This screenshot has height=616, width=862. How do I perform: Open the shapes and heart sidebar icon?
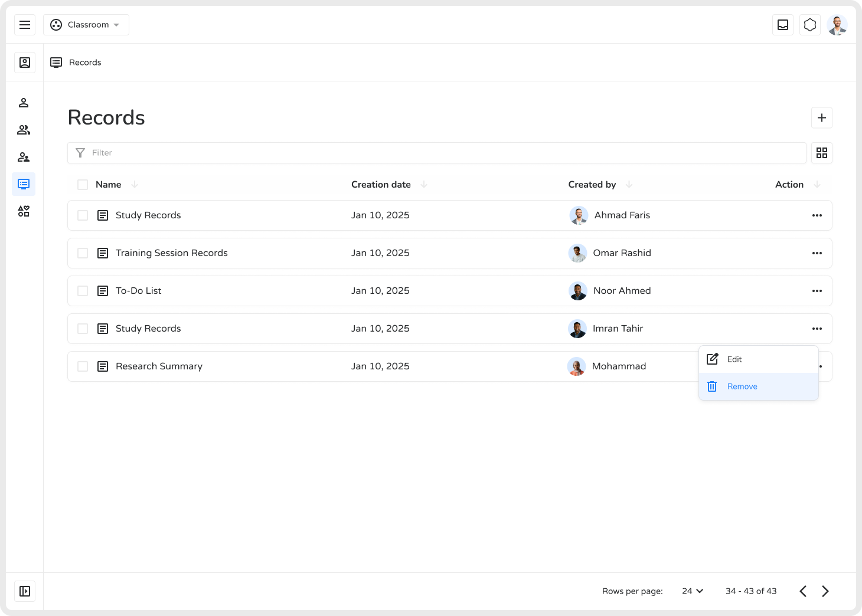[x=24, y=211]
